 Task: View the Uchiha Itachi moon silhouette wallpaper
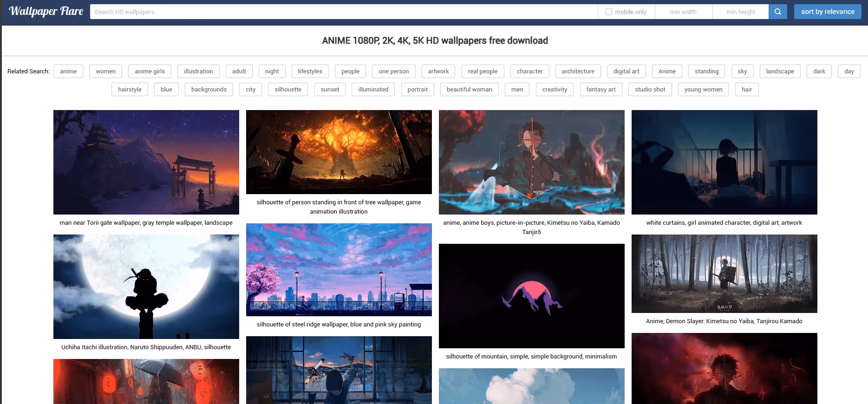point(146,287)
